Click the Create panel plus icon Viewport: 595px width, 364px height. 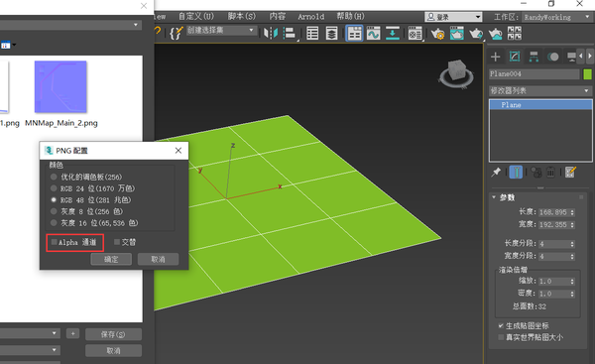point(495,57)
